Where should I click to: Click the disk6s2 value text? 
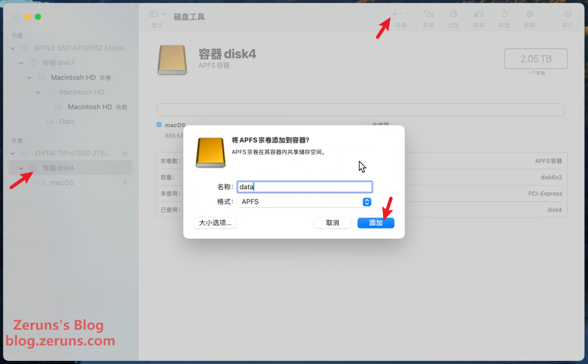click(x=551, y=177)
